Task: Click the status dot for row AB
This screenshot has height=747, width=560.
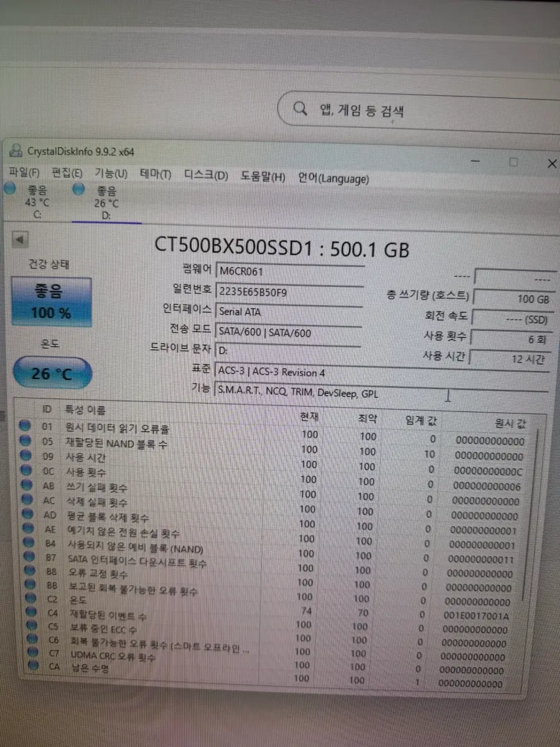Action: click(x=27, y=484)
